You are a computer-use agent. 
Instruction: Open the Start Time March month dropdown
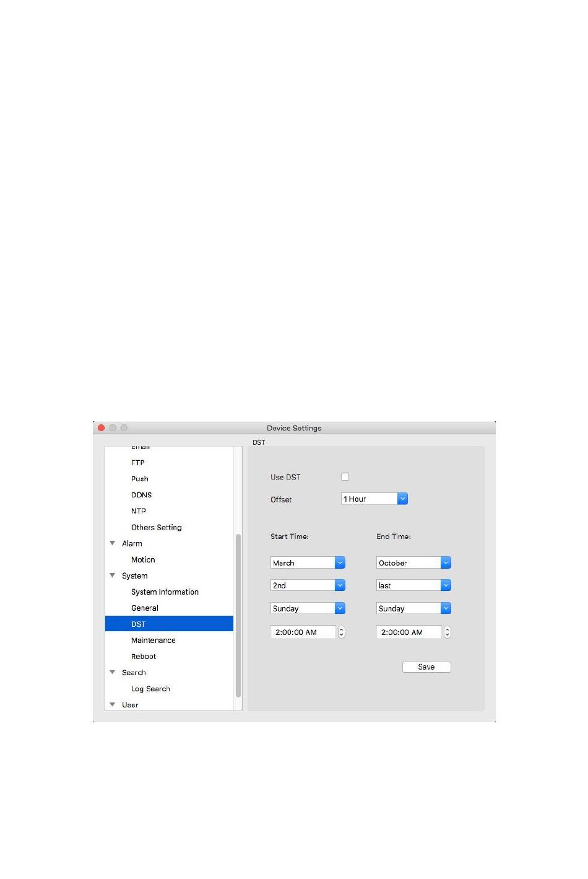[x=308, y=562]
